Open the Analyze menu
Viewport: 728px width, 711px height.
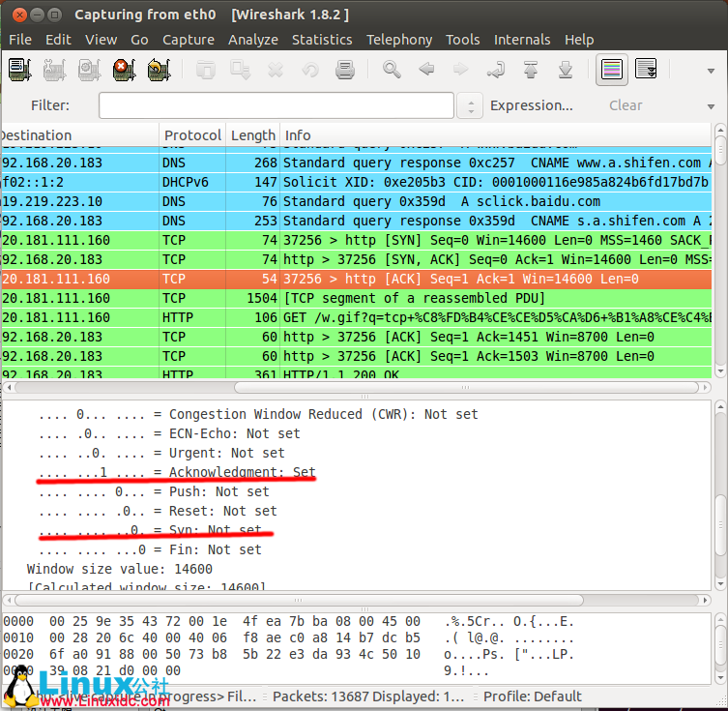(x=253, y=40)
